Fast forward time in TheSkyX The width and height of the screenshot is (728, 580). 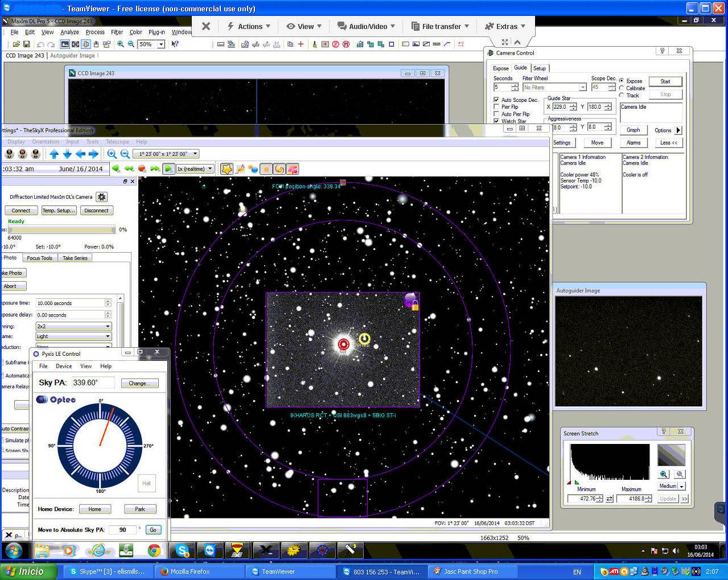155,169
